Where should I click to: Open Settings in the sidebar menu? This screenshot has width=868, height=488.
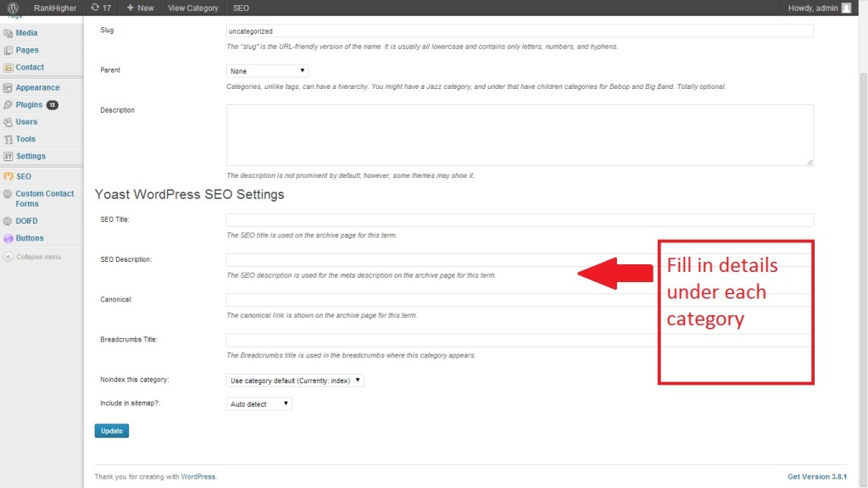[31, 156]
